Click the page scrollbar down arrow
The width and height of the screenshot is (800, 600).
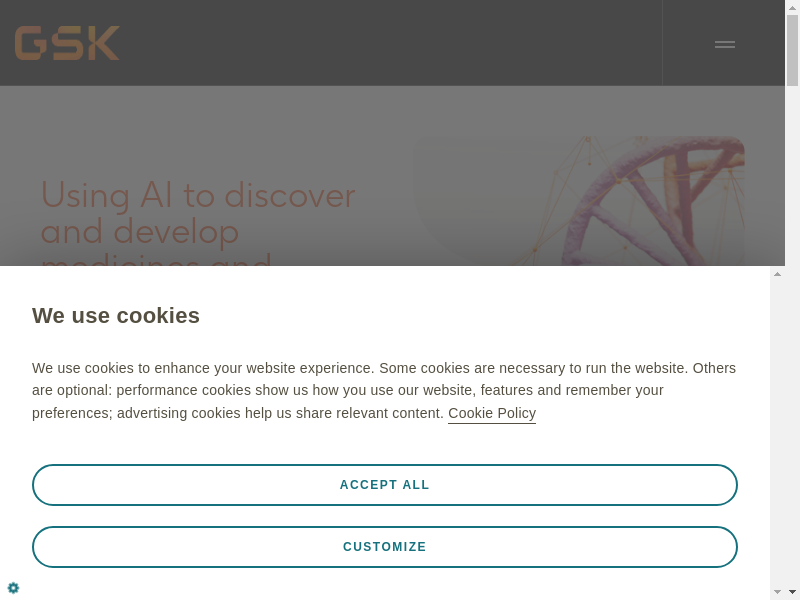pyautogui.click(x=792, y=592)
